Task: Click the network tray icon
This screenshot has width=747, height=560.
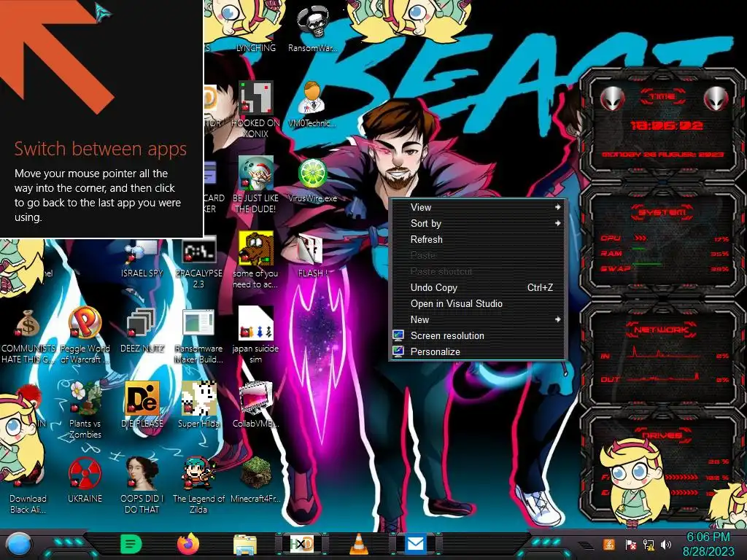Action: [649, 544]
